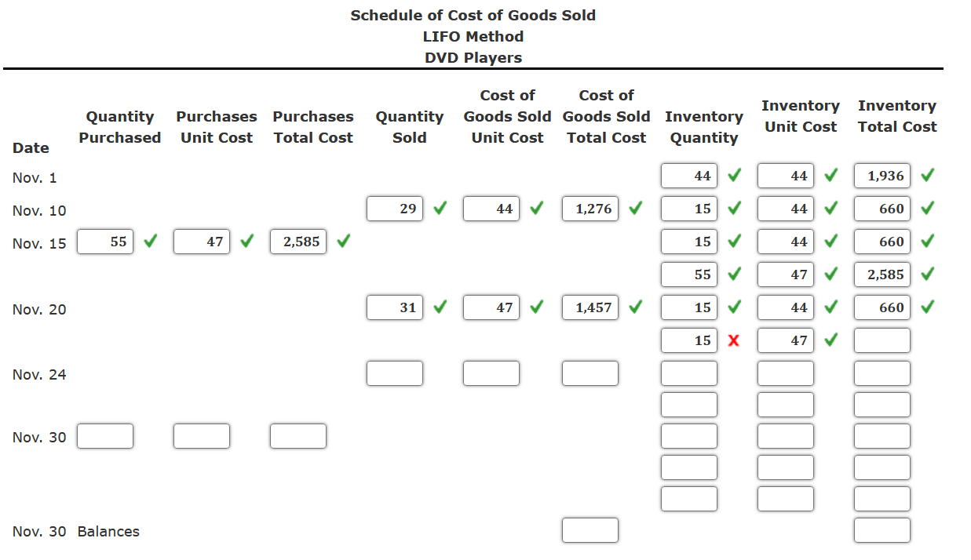Select the 2,585 Inventory Total Cost box
Screen dimensions: 971x560
882,275
